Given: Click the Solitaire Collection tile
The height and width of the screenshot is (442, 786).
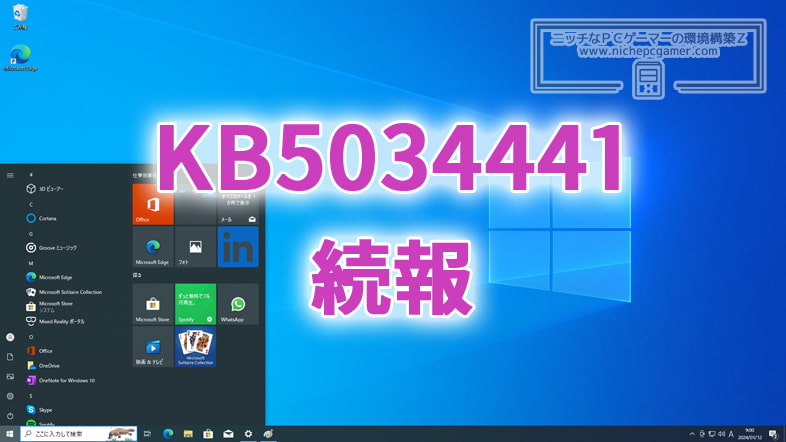Looking at the screenshot, I should pos(195,347).
